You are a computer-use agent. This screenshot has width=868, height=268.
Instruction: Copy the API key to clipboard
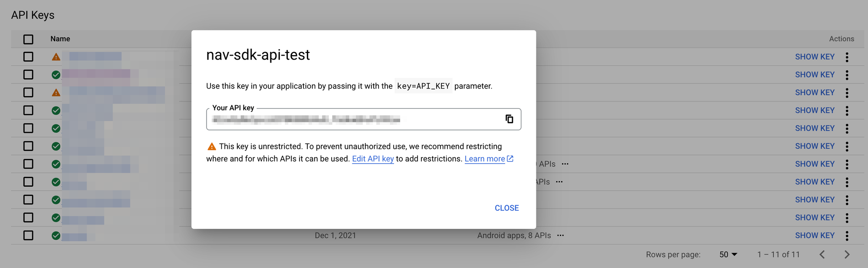tap(510, 119)
